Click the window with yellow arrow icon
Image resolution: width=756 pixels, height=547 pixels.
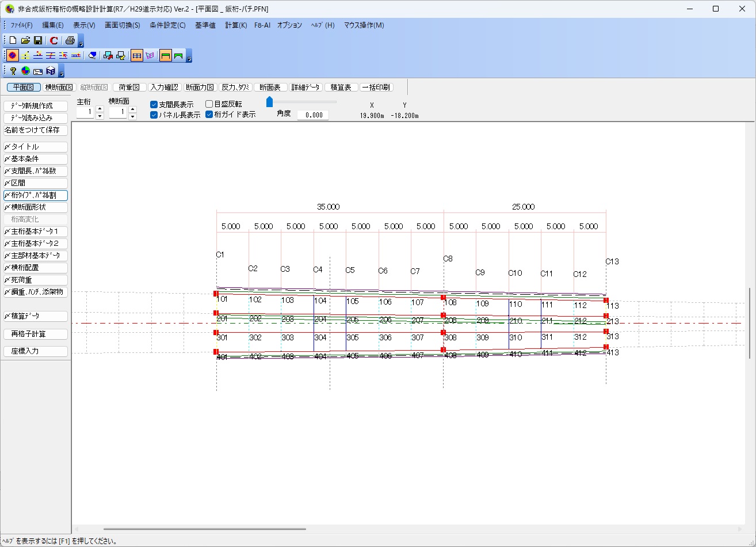coord(120,55)
